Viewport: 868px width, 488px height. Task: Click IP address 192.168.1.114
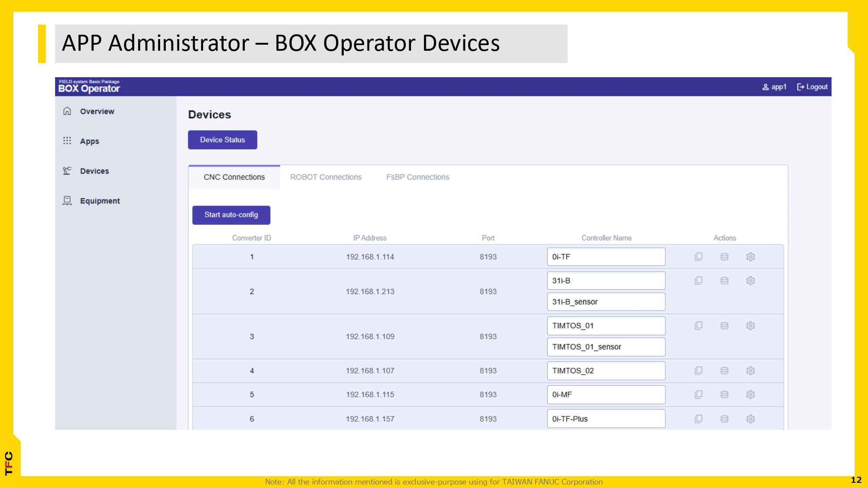[x=370, y=257]
